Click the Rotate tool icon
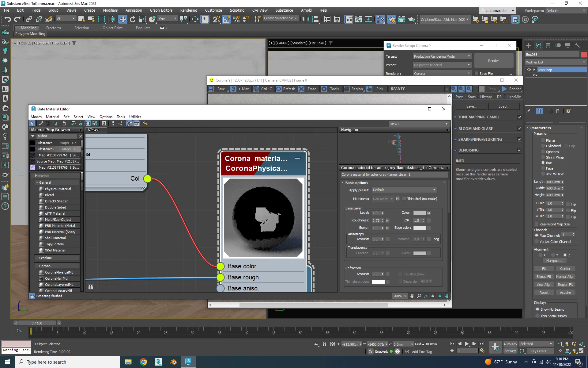The width and height of the screenshot is (588, 368). pos(132,19)
